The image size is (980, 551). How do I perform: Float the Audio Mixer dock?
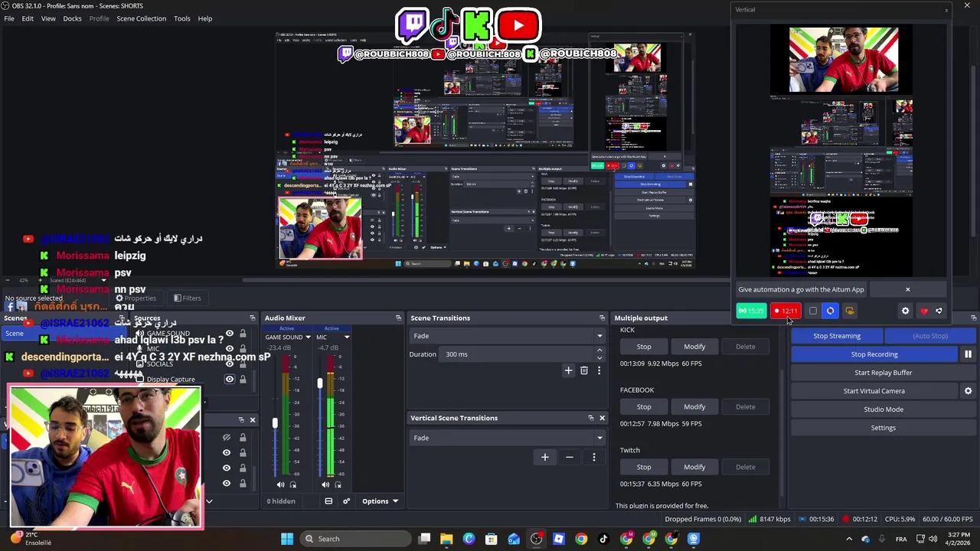tap(398, 318)
